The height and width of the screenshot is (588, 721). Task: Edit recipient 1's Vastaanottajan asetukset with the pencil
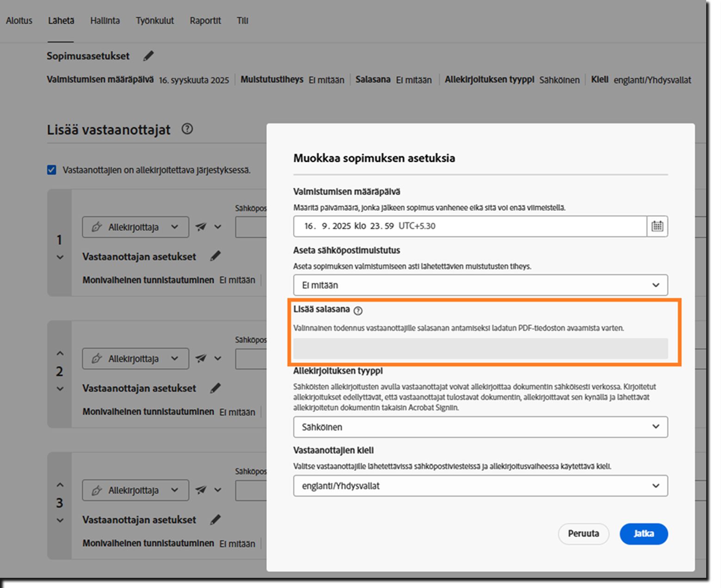point(216,256)
